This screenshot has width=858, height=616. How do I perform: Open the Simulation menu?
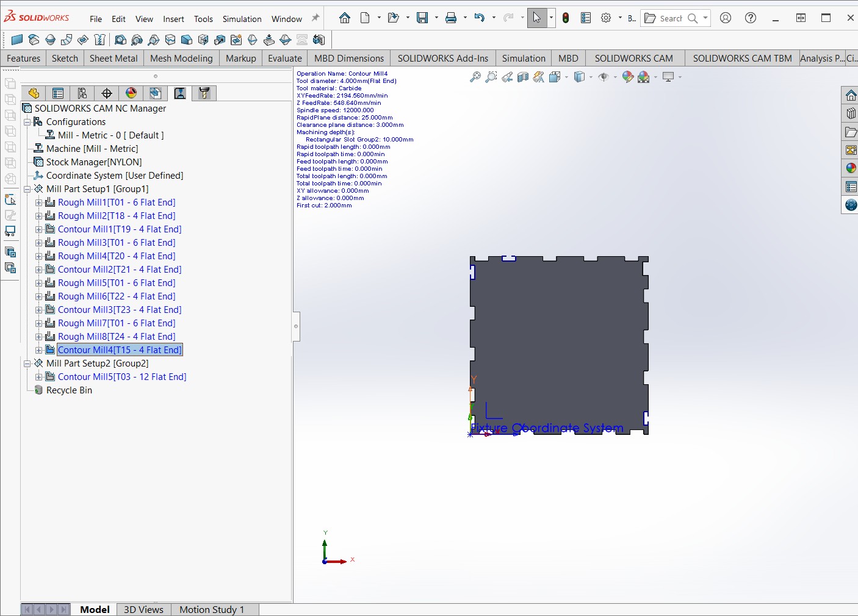[x=242, y=19]
